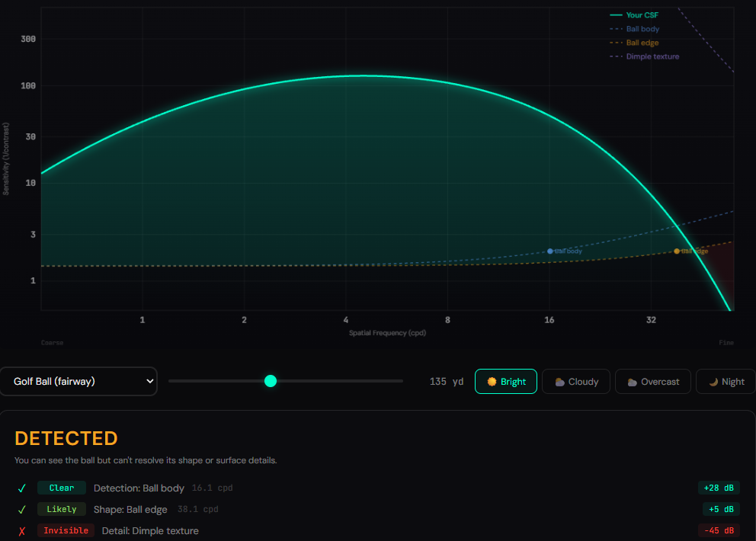Click the sun icon on Bright button

click(x=492, y=382)
